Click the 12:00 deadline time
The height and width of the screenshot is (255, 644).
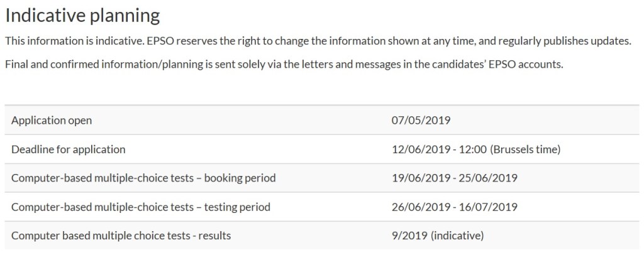click(x=472, y=149)
